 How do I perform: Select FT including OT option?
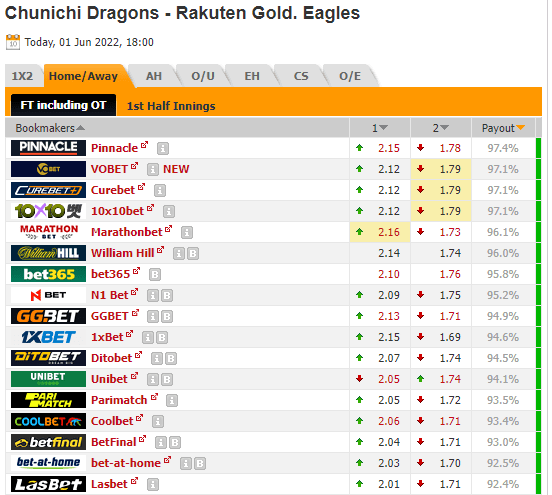click(x=63, y=105)
